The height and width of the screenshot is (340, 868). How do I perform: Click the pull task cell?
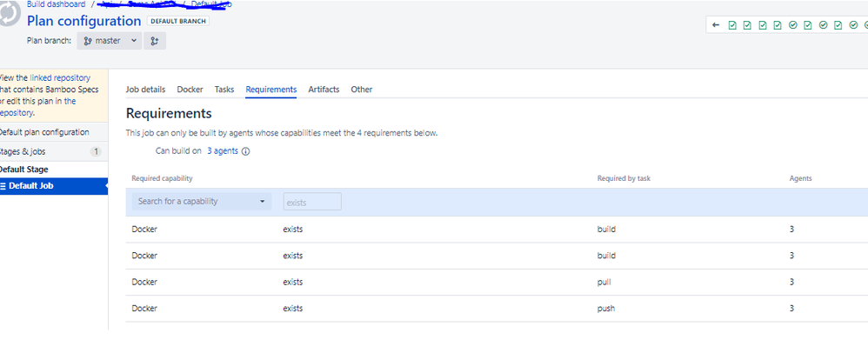coord(604,282)
